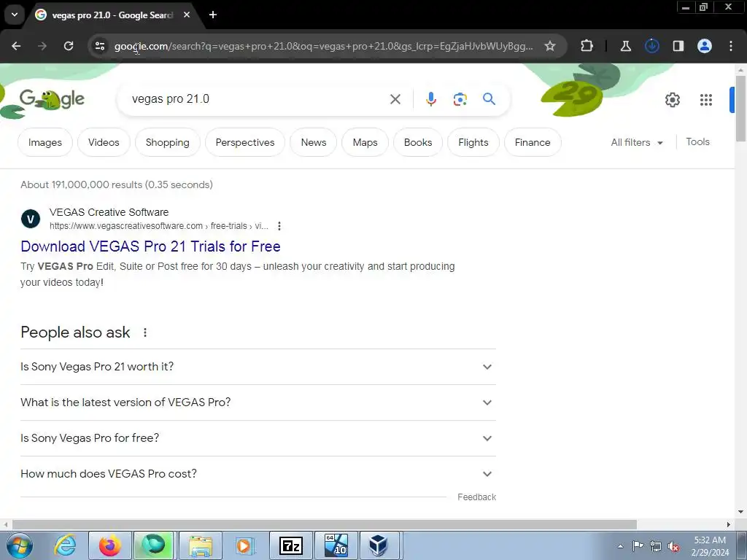This screenshot has height=560, width=747.
Task: Click the Chrome address bar URL
Action: coord(324,46)
